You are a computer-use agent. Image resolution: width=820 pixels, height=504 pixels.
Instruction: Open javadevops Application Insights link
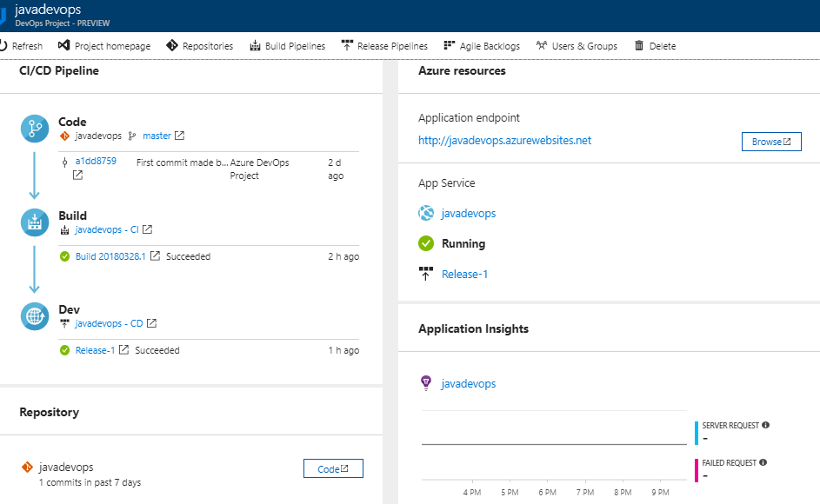pos(469,384)
